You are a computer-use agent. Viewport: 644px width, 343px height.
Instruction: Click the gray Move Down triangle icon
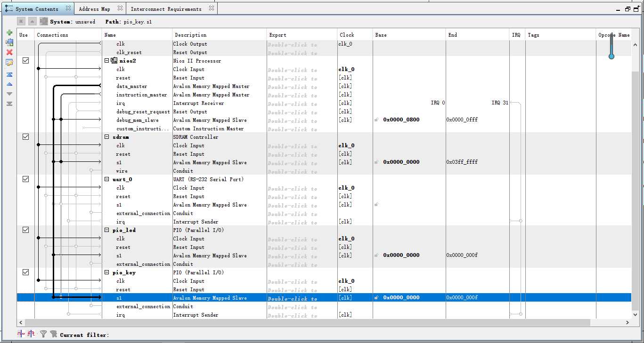pyautogui.click(x=9, y=94)
